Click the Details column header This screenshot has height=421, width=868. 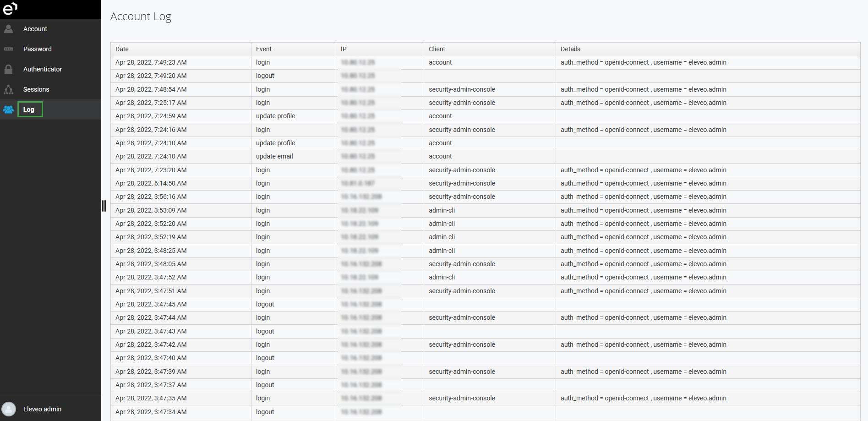pos(570,49)
